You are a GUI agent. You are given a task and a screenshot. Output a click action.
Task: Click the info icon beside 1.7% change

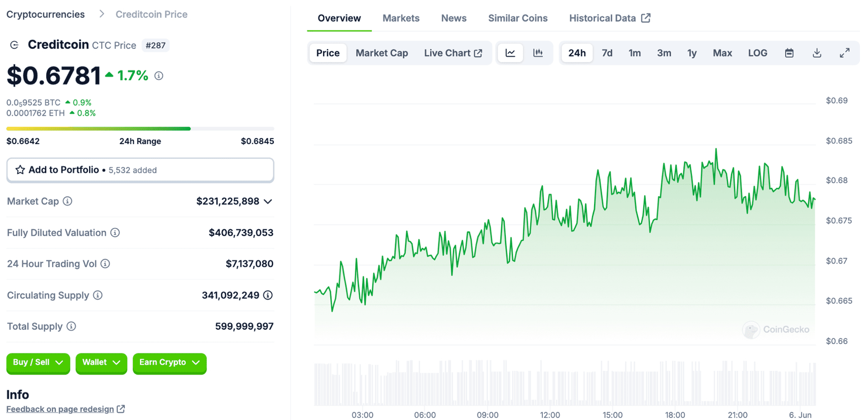(159, 76)
